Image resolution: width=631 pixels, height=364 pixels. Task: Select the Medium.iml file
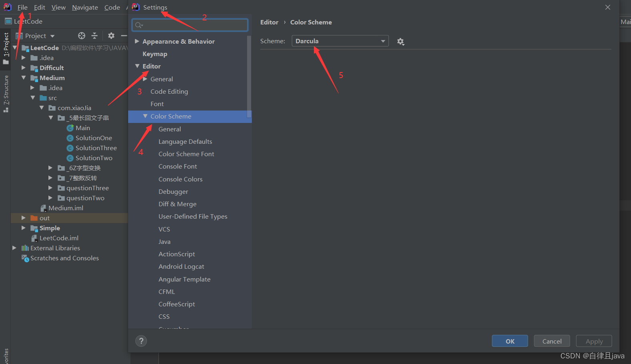click(66, 208)
